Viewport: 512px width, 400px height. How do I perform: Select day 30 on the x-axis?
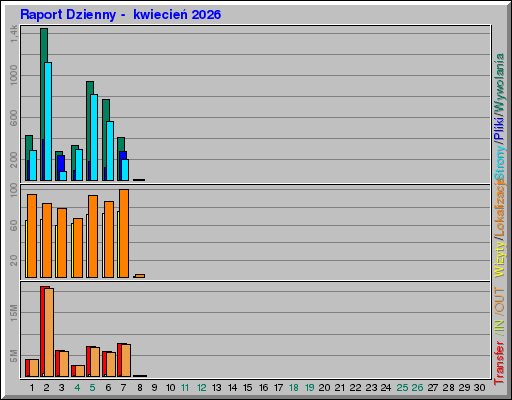pyautogui.click(x=480, y=388)
